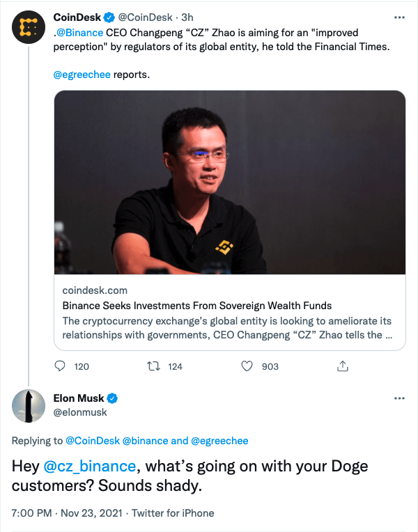Image resolution: width=418 pixels, height=532 pixels.
Task: Share the CoinDesk tweet
Action: (x=342, y=366)
